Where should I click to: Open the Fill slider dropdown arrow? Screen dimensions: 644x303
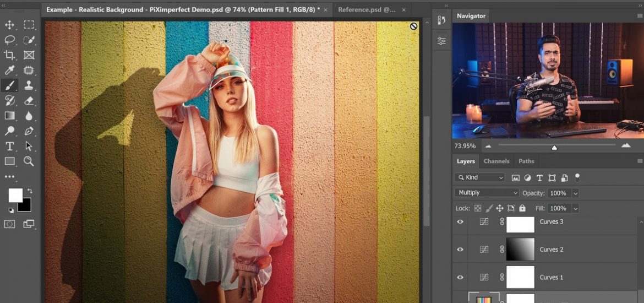click(575, 208)
